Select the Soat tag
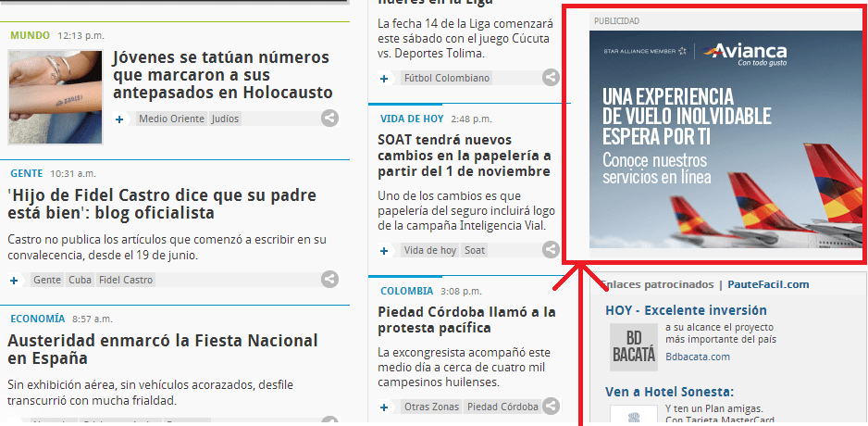Screen dimensions: 868x426 tap(475, 250)
